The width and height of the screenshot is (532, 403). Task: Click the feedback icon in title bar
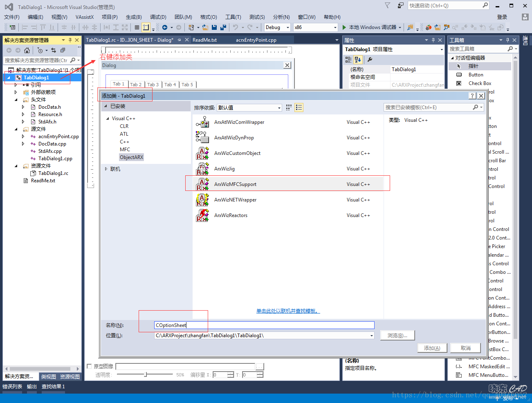coord(400,5)
